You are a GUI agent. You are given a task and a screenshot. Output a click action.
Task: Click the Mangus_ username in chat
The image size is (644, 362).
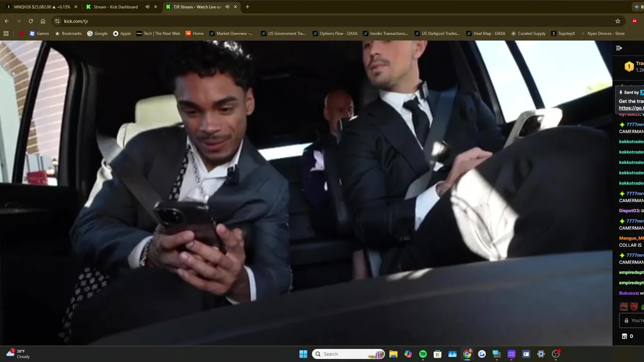[631, 238]
